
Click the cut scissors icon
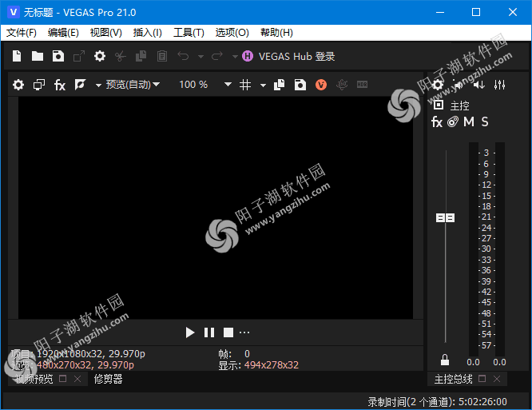[x=121, y=56]
